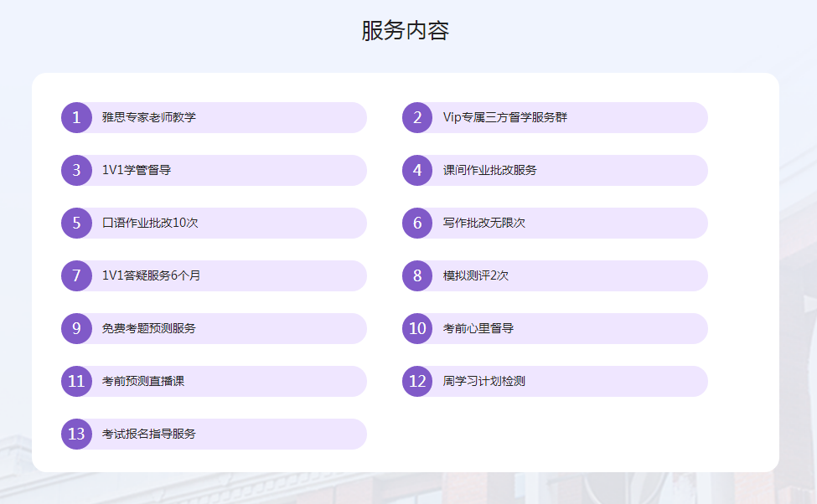This screenshot has height=504, width=817.
Task: Select 免费考题预测服务 entry
Action: 149,328
